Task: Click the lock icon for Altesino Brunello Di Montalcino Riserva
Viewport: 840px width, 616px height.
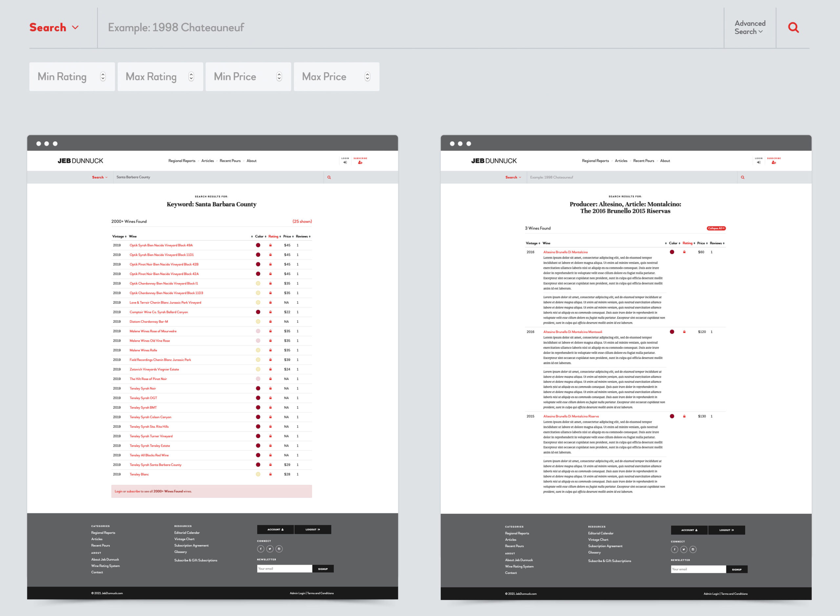Action: [x=684, y=416]
